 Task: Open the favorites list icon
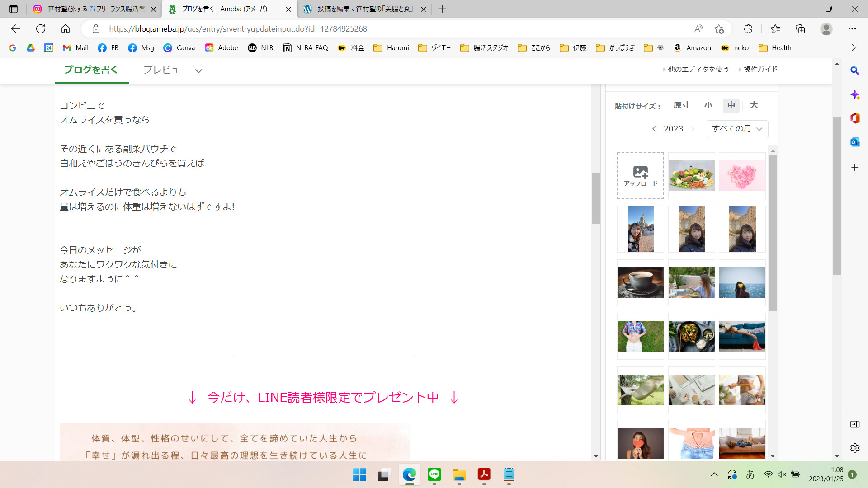[x=775, y=29]
